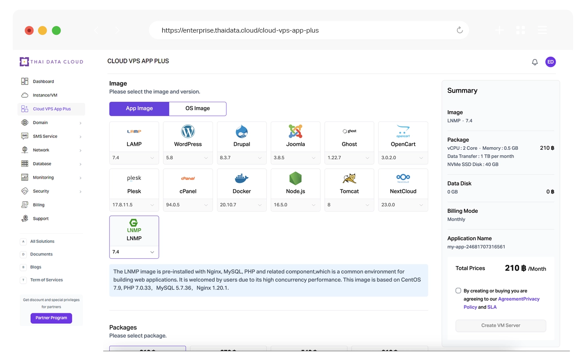Select the LNMP app image
Image resolution: width=588 pixels, height=364 pixels.
134,231
